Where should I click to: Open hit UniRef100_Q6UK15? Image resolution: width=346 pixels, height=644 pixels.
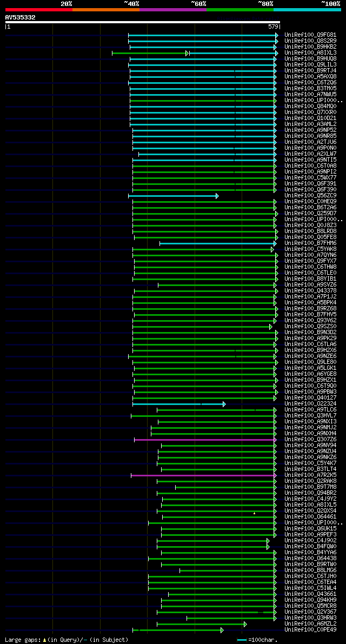click(310, 529)
